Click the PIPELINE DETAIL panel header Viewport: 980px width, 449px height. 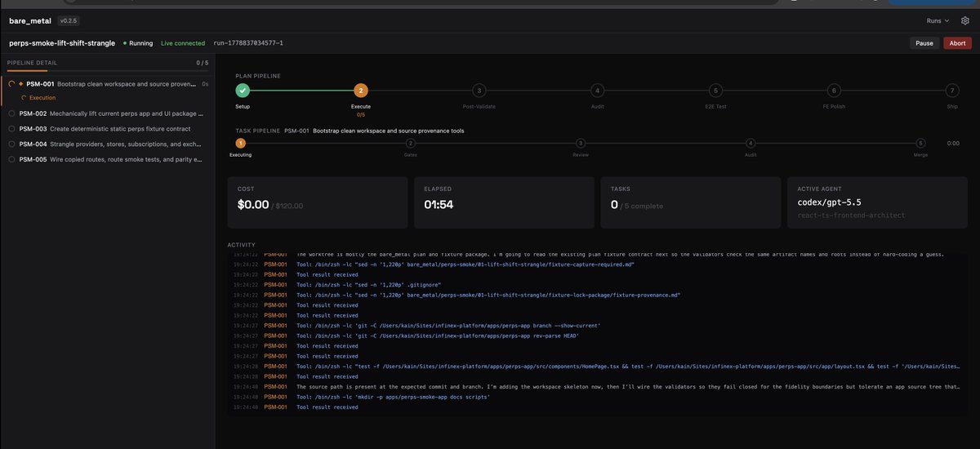point(32,63)
